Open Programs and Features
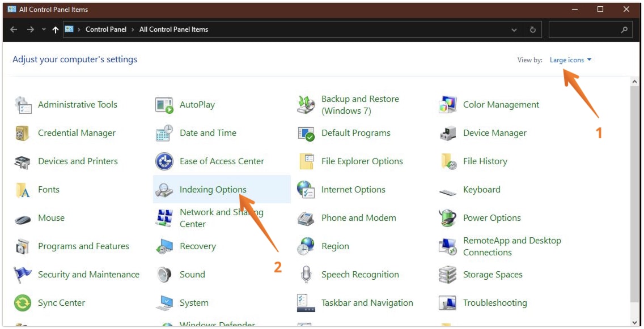The height and width of the screenshot is (329, 644). coord(83,246)
